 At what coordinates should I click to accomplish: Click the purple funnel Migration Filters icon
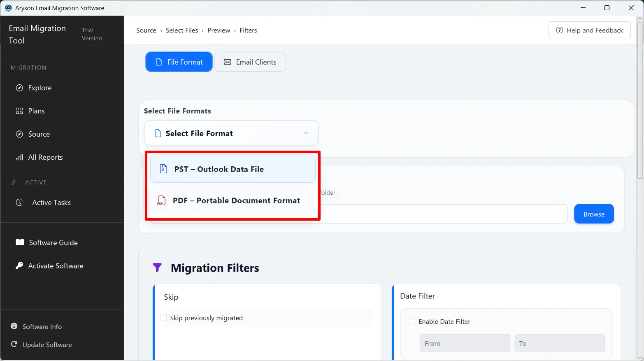pyautogui.click(x=157, y=268)
